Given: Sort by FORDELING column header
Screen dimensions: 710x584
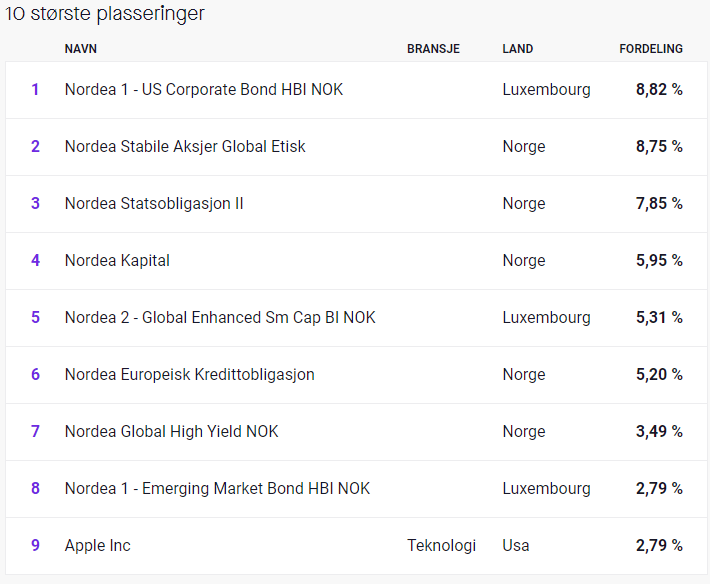Looking at the screenshot, I should pyautogui.click(x=651, y=49).
